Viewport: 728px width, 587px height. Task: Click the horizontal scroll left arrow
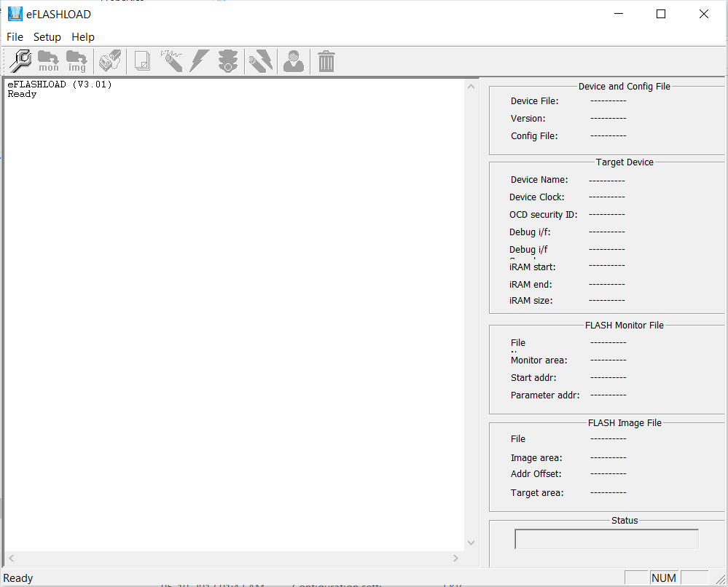pyautogui.click(x=12, y=558)
